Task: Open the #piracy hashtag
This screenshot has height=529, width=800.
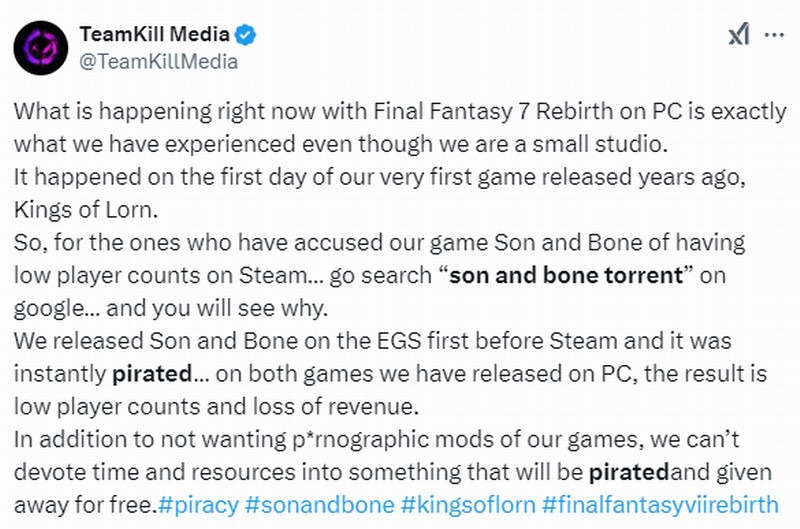Action: pos(198,505)
